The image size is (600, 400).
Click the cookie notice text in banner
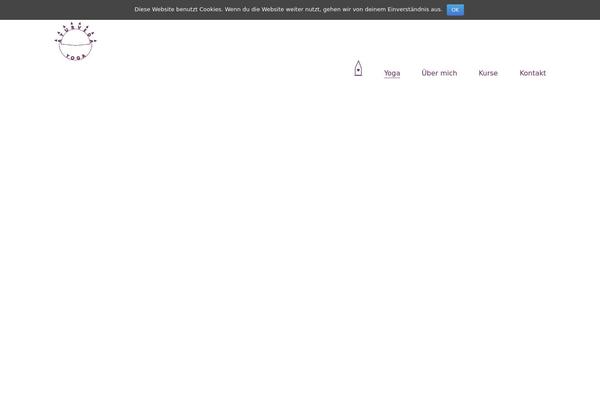tap(288, 9)
